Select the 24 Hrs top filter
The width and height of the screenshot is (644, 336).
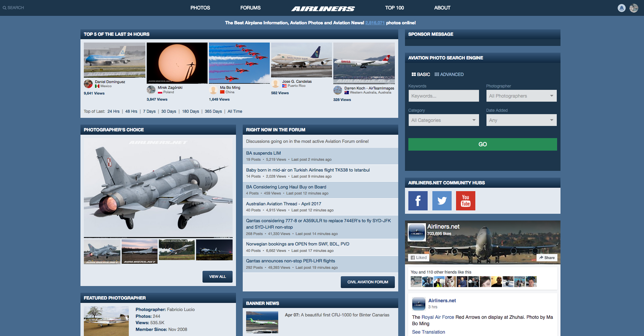tap(114, 111)
